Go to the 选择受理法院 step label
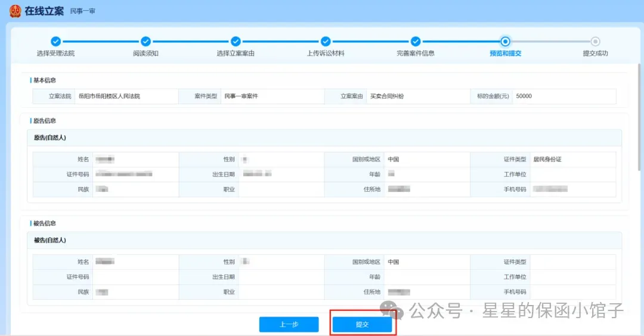 [56, 54]
